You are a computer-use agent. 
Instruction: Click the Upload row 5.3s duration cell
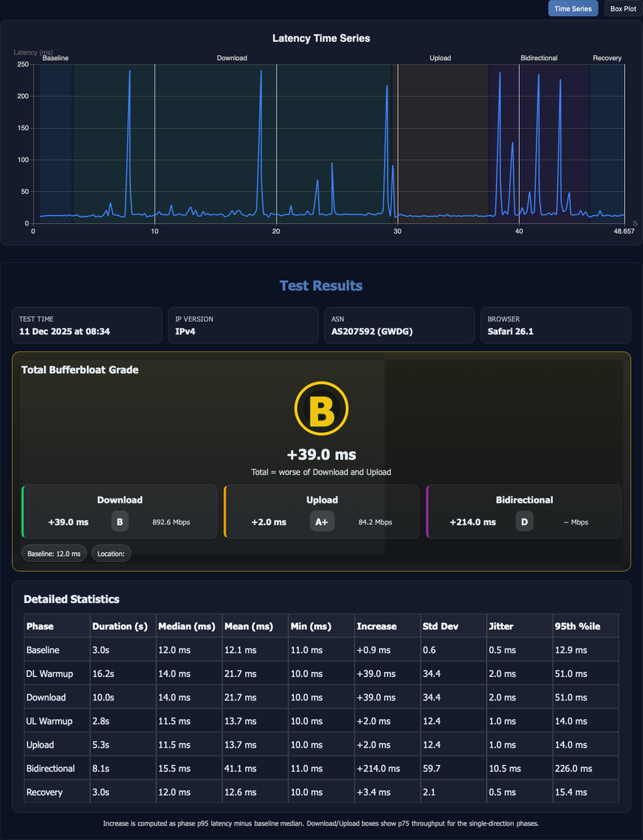pyautogui.click(x=123, y=745)
